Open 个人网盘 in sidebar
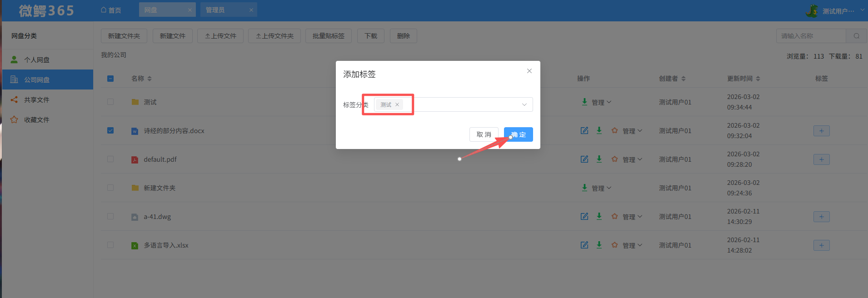868x298 pixels. [48, 60]
